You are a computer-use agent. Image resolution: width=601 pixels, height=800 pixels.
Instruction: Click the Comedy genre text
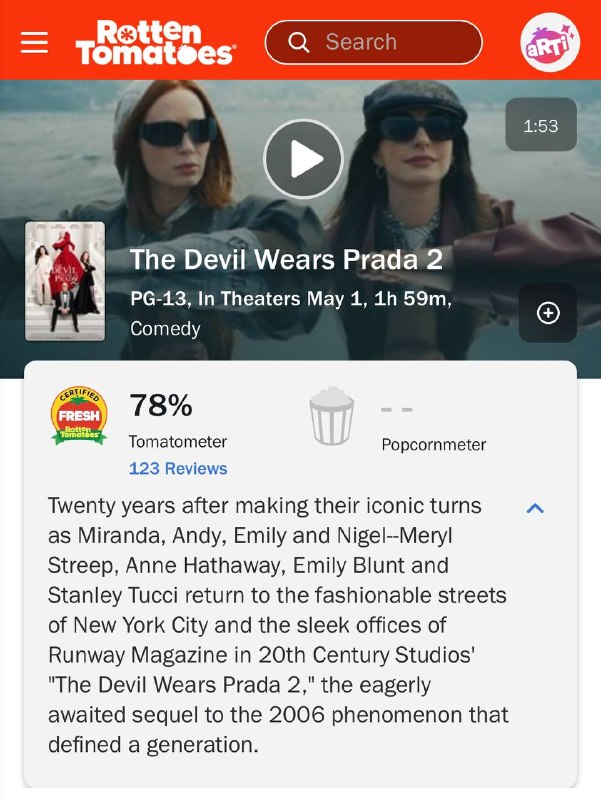pos(165,329)
